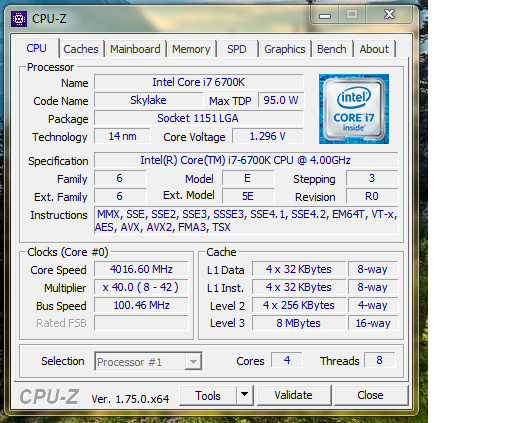Open the Memory tab
Viewport: 531px width, 423px height.
[x=191, y=49]
